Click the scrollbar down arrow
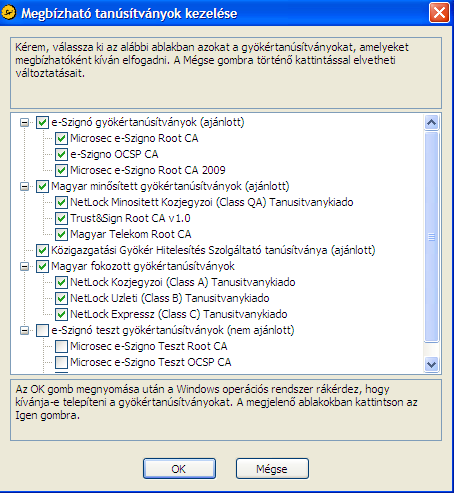 [x=432, y=364]
